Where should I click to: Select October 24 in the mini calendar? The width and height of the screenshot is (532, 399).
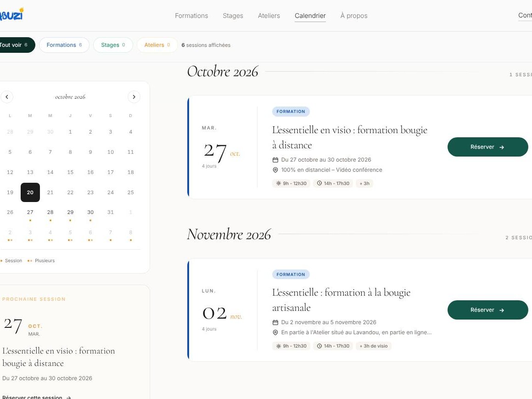111,192
